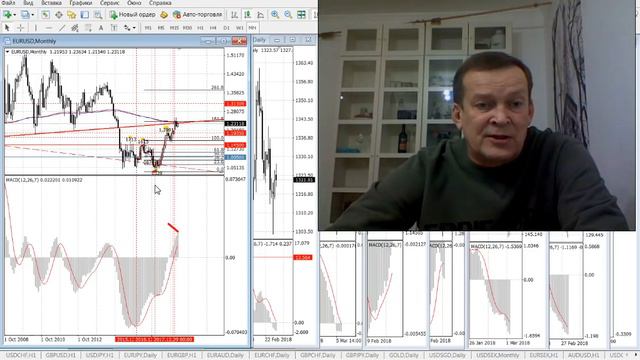Open the Сервис menu
The image size is (640, 360).
coord(110,3)
